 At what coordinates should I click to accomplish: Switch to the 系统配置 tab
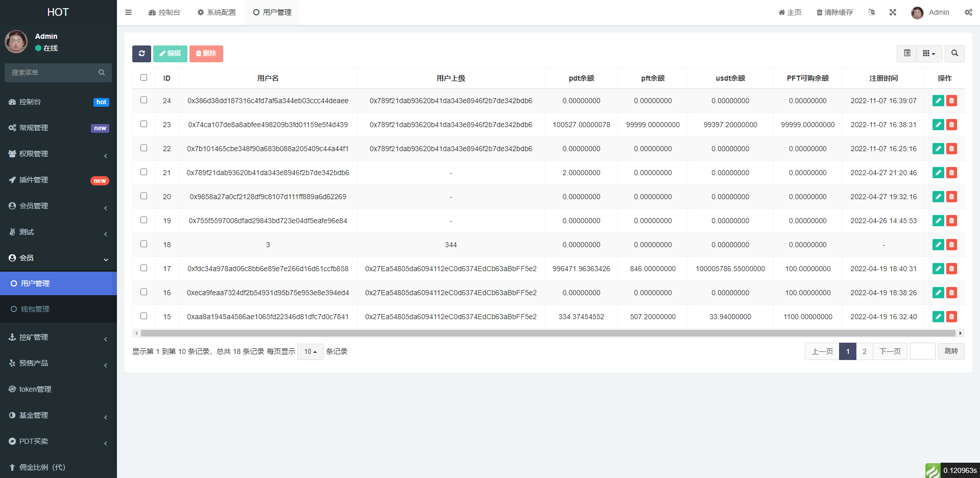[x=217, y=12]
